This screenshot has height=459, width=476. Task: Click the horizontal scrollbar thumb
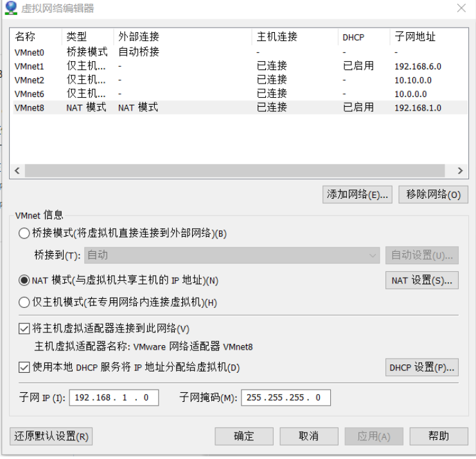[x=234, y=171]
